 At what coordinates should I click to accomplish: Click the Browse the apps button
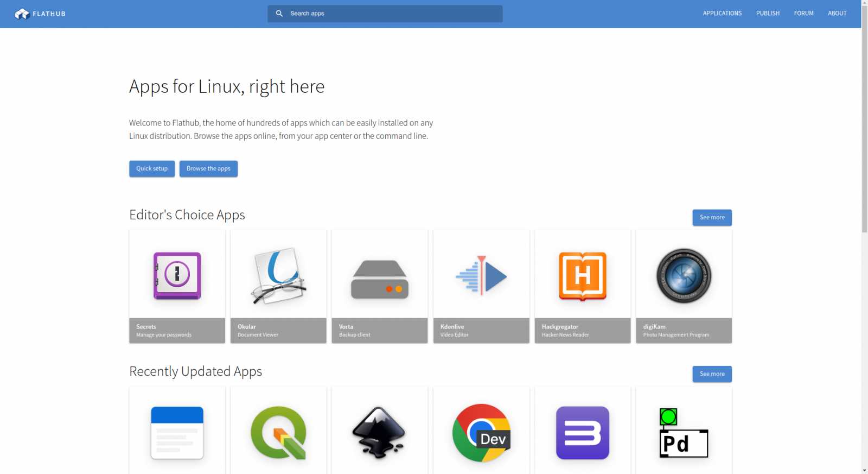[x=208, y=169]
